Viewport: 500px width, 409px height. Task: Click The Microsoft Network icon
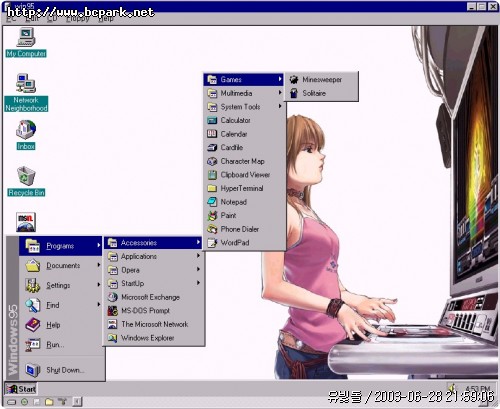coord(113,324)
